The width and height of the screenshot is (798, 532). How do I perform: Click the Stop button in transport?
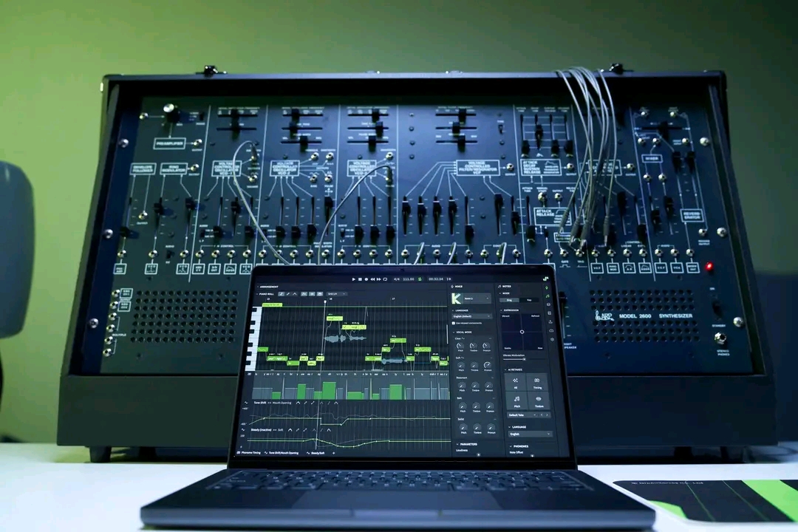360,279
